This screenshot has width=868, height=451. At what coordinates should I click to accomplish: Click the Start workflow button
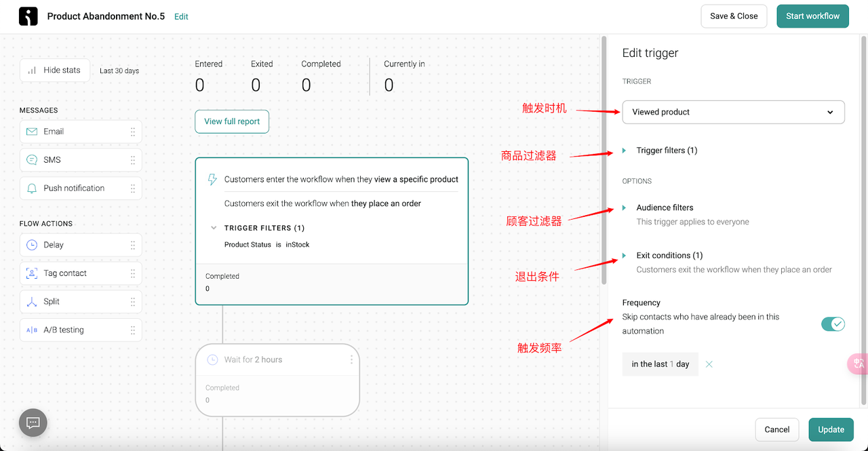812,16
